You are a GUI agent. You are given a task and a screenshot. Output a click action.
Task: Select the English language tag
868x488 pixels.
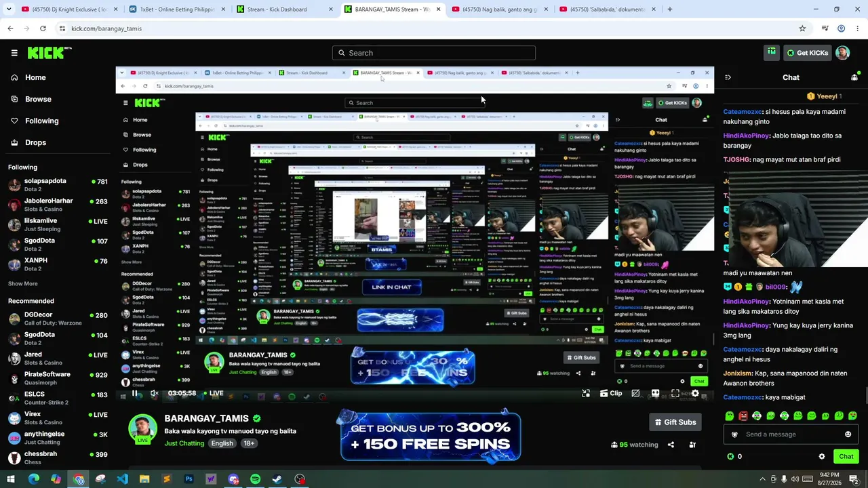tap(222, 443)
